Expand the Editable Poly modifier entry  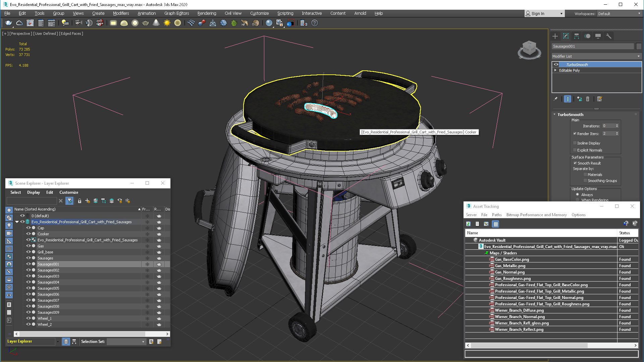coord(555,70)
